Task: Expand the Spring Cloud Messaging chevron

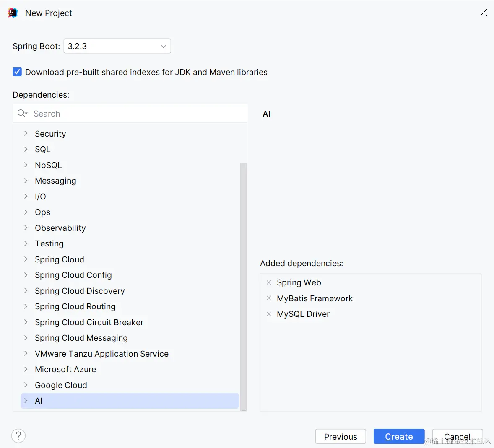Action: pyautogui.click(x=26, y=338)
